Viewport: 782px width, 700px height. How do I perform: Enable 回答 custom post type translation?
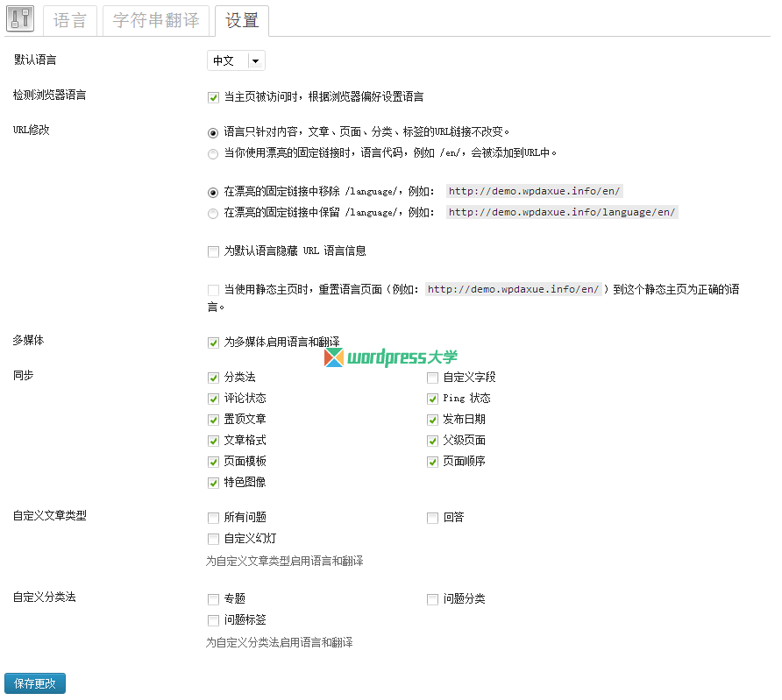click(x=432, y=518)
